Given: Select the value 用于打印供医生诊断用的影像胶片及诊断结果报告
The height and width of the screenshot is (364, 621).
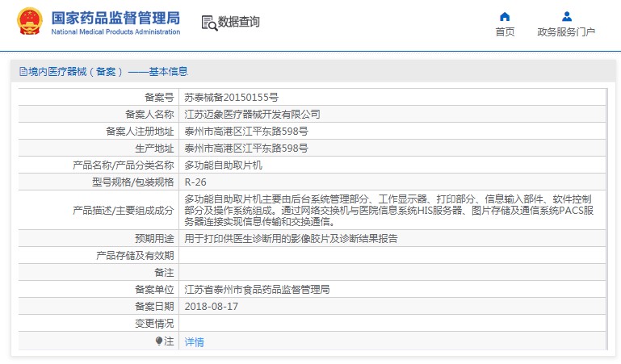Looking at the screenshot, I should point(291,238).
